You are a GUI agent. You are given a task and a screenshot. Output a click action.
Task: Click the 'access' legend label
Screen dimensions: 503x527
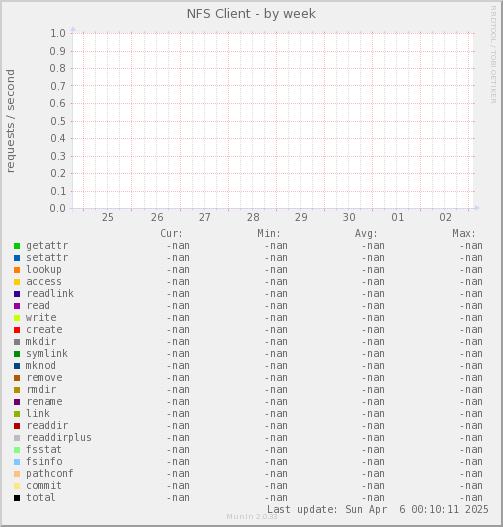pyautogui.click(x=44, y=282)
